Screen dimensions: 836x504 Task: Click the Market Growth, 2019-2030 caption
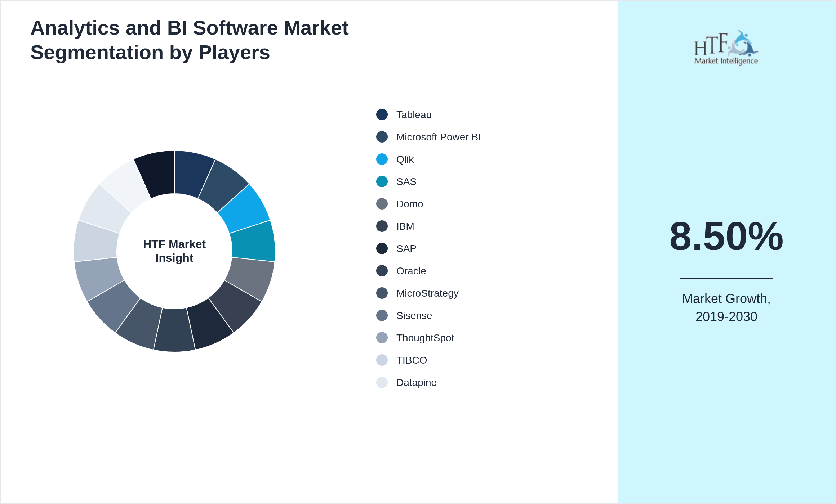(726, 307)
